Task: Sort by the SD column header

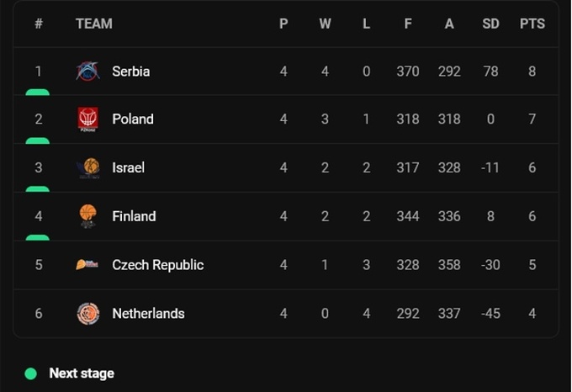Action: pyautogui.click(x=490, y=24)
